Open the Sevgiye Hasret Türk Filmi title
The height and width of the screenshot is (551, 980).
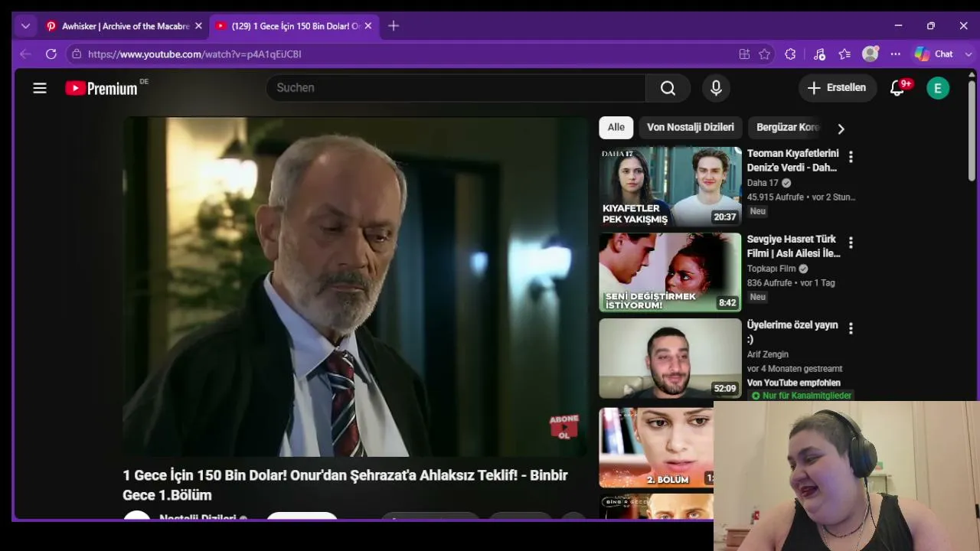point(793,246)
